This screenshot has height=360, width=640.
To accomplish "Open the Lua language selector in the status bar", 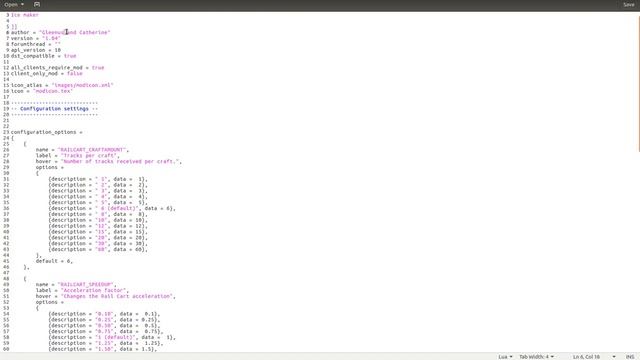I will pyautogui.click(x=505, y=357).
